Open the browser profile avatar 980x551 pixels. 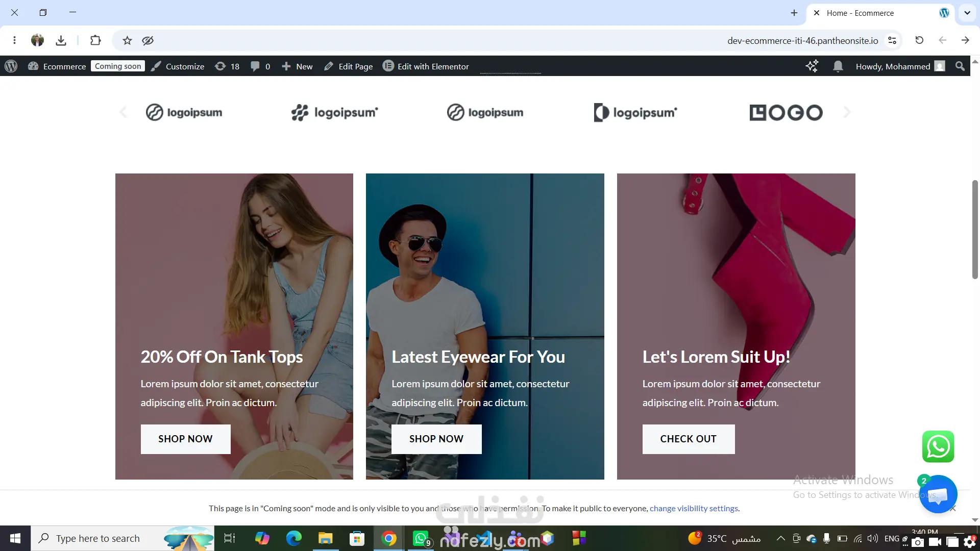point(37,40)
